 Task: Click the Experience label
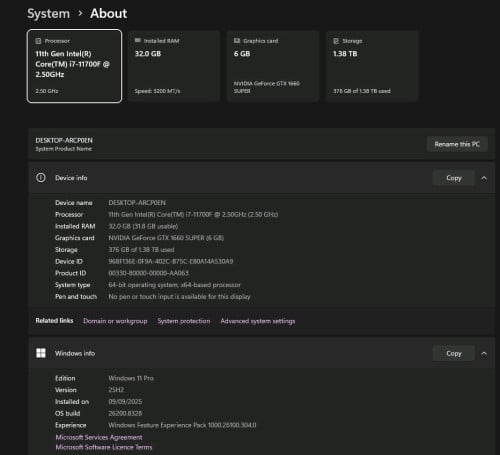[x=71, y=425]
